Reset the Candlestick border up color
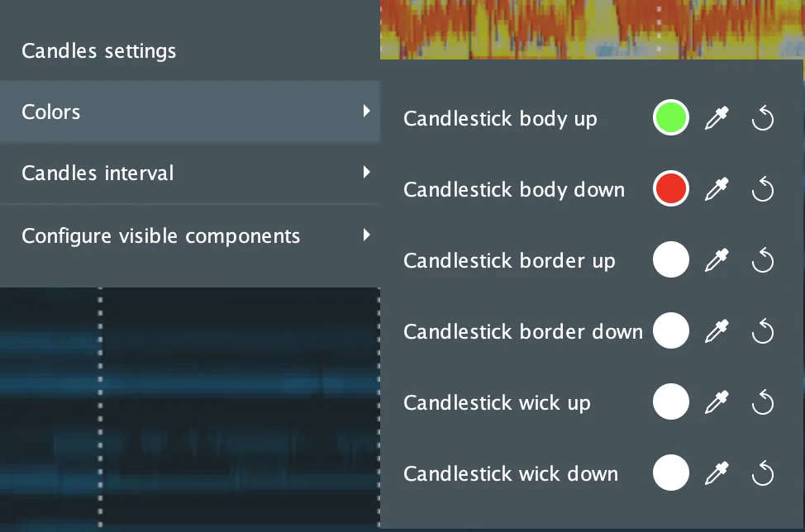805x532 pixels. pyautogui.click(x=762, y=261)
